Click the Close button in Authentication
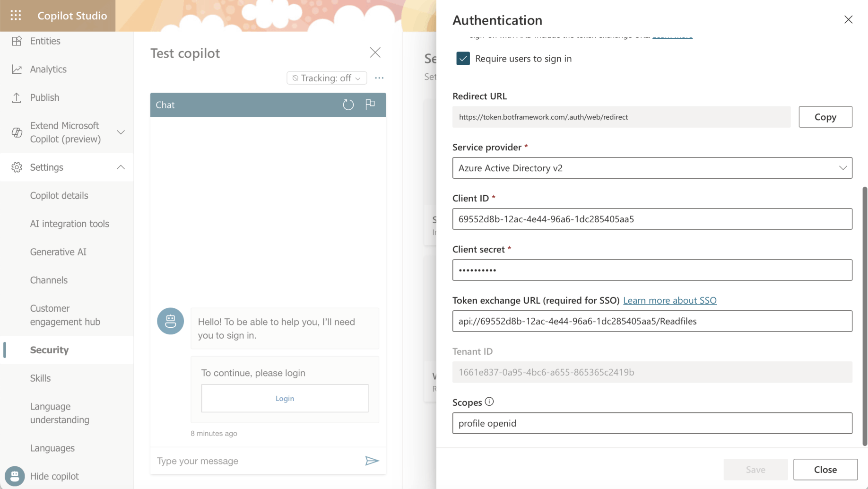This screenshot has width=868, height=489. [825, 470]
